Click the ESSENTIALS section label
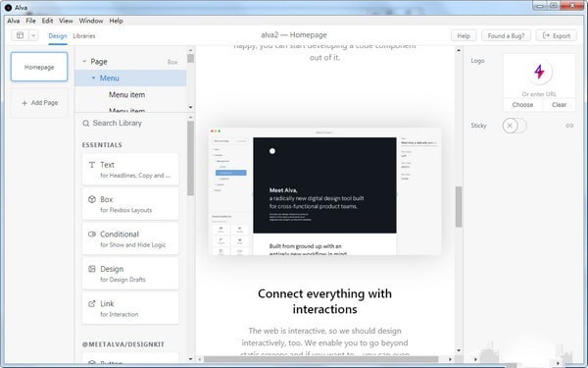588x368 pixels. tap(102, 145)
